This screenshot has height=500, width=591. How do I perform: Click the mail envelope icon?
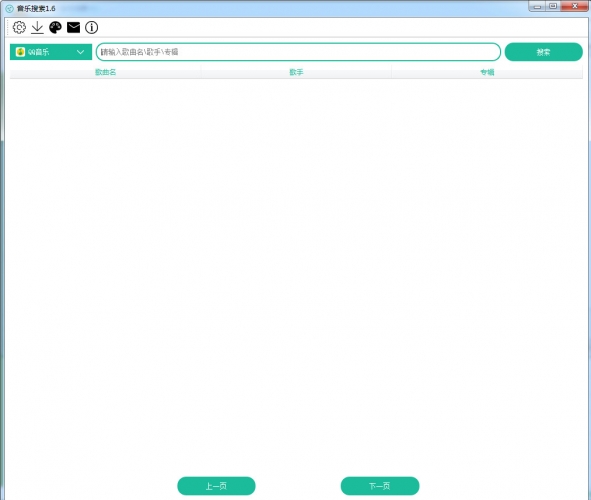coord(73,28)
